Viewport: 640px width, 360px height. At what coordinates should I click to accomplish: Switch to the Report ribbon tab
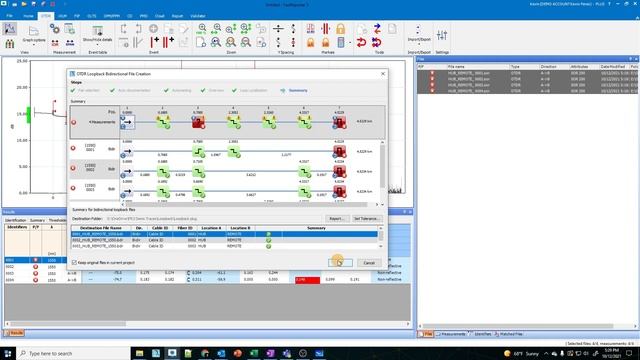[177, 16]
